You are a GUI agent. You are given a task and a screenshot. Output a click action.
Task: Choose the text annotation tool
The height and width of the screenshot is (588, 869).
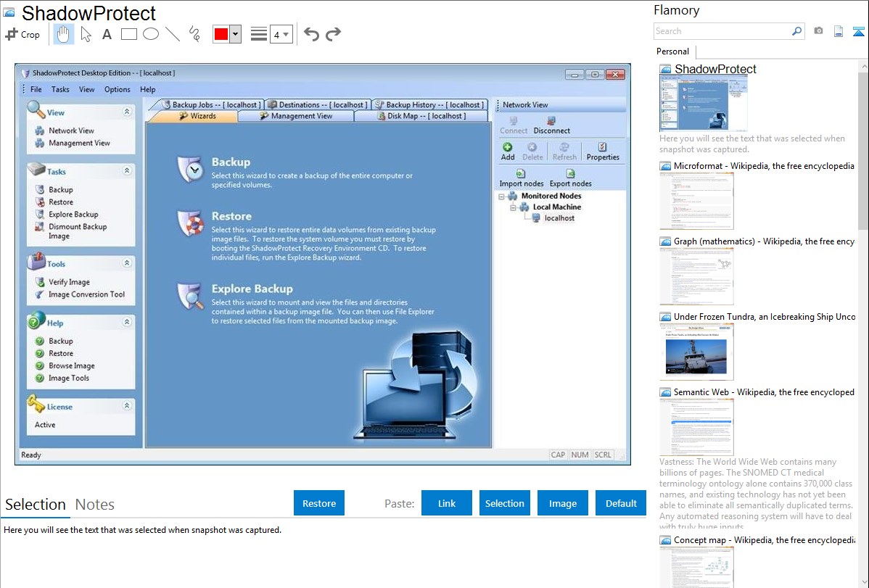tap(107, 34)
